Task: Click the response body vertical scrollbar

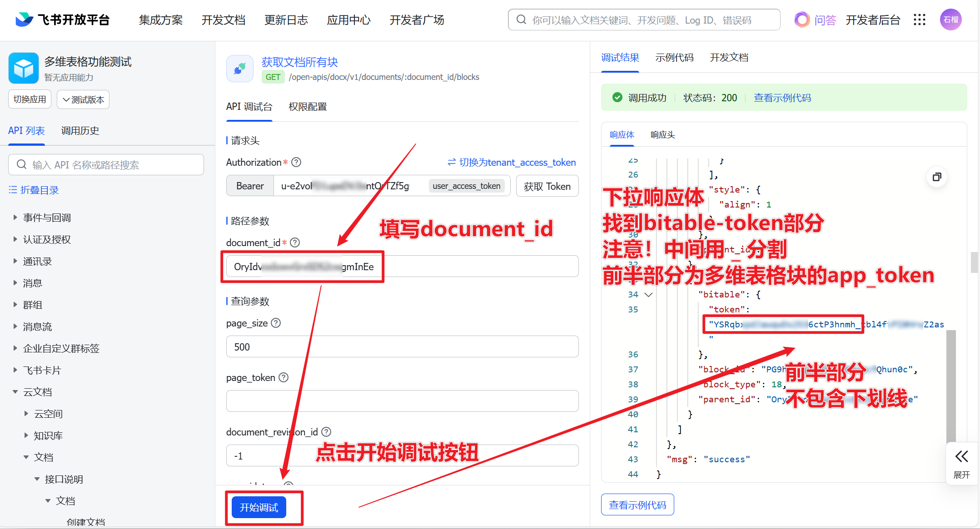Action: coord(951,386)
